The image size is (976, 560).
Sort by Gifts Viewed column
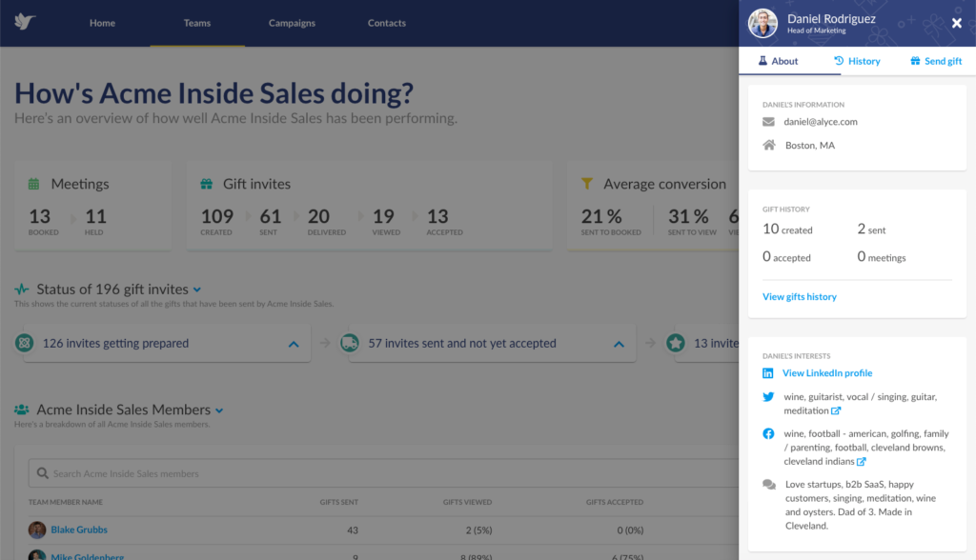[x=467, y=502]
